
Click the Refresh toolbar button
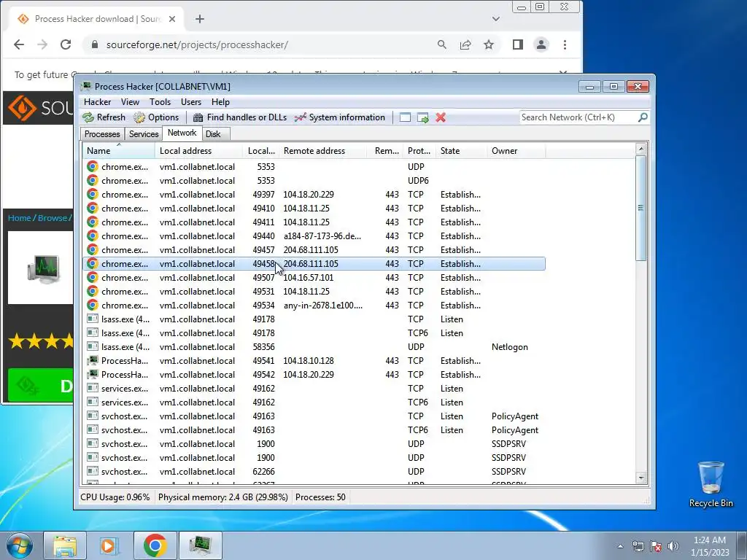tap(104, 117)
